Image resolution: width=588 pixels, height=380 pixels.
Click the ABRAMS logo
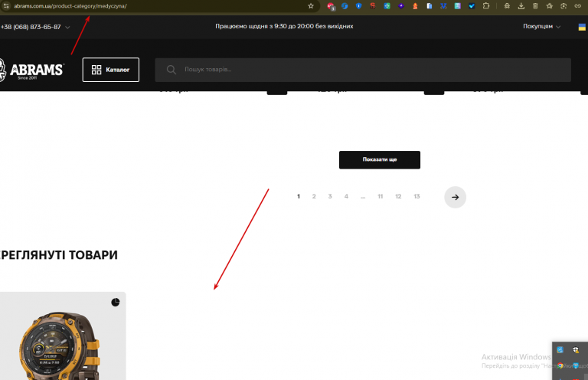(31, 70)
